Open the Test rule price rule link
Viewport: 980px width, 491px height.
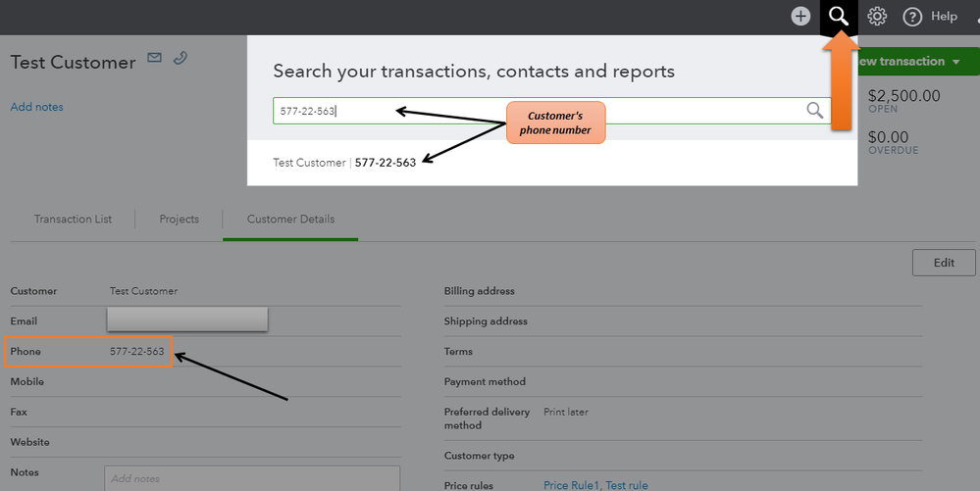[x=627, y=485]
